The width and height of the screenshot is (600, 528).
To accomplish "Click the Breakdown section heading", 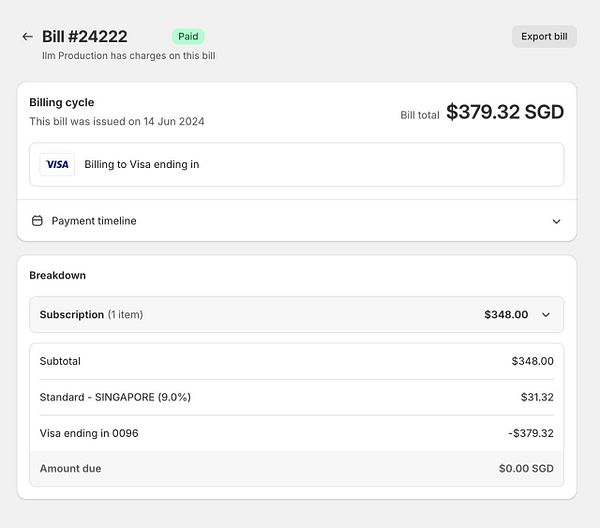I will coord(58,275).
